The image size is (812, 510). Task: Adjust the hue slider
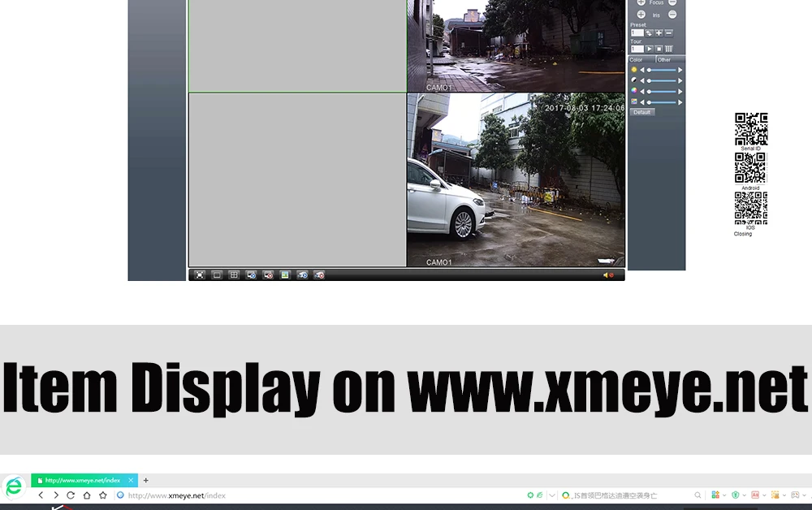pyautogui.click(x=661, y=102)
